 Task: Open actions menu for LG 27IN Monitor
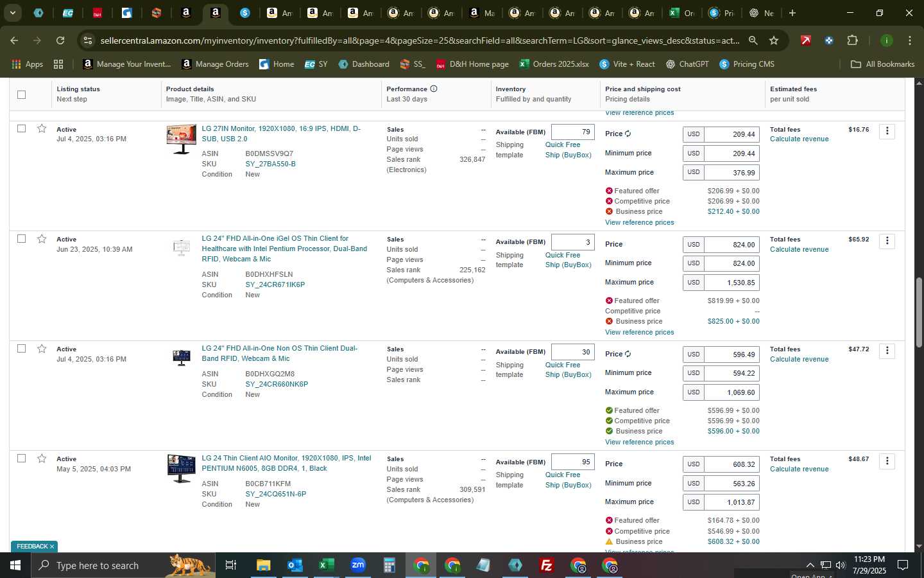click(x=887, y=131)
